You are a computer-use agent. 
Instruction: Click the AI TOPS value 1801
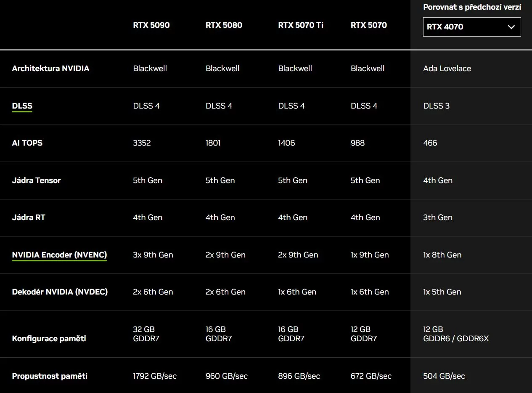[x=213, y=143]
